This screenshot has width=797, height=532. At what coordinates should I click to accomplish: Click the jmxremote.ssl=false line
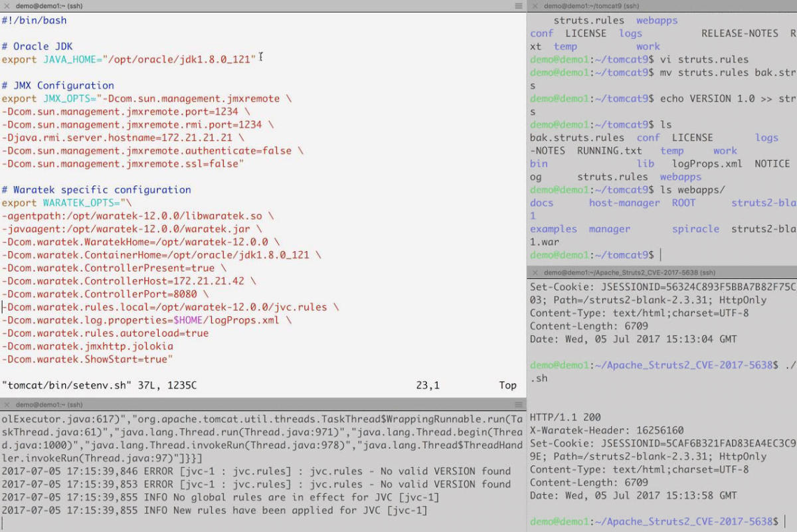pos(123,164)
